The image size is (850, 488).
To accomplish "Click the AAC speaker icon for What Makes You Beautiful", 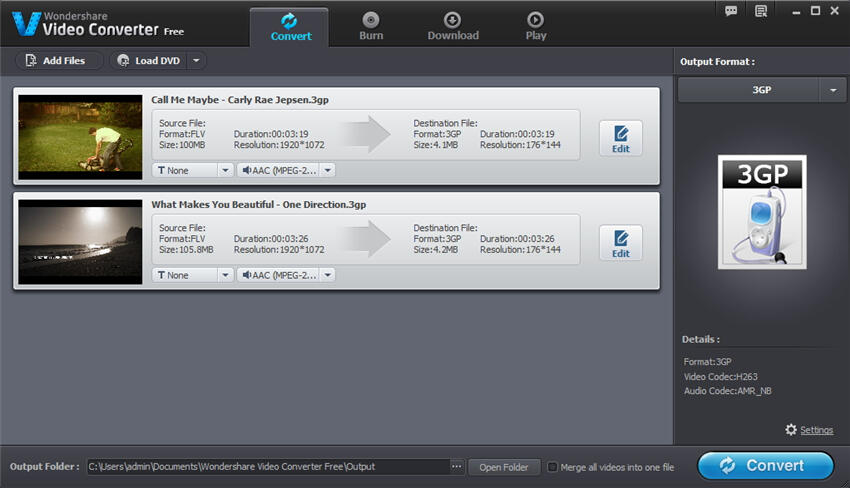I will click(x=247, y=275).
